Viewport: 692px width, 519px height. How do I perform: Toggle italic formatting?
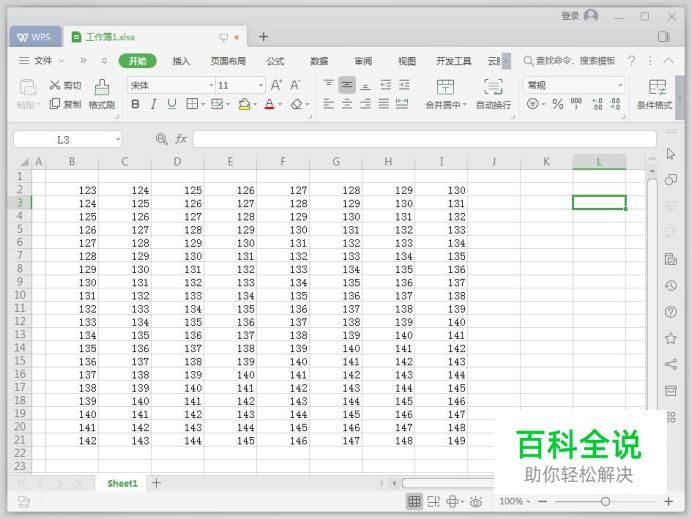[154, 104]
